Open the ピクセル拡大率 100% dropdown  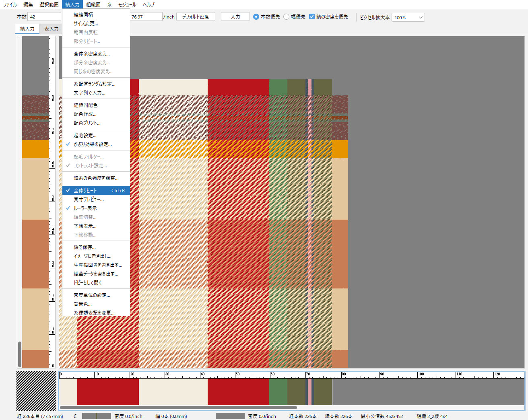(408, 18)
